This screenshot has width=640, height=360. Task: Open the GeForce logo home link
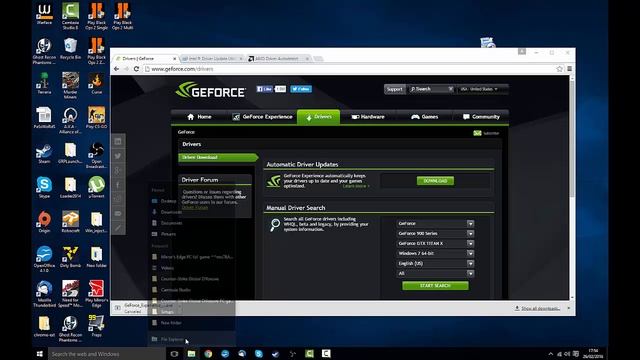coord(211,91)
